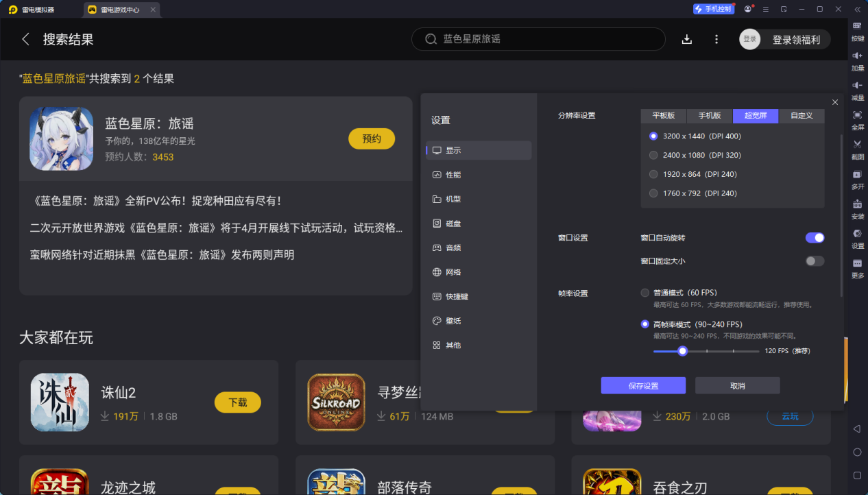Click the 云玩 cloud play button
Screen dimensions: 868x495
790,416
